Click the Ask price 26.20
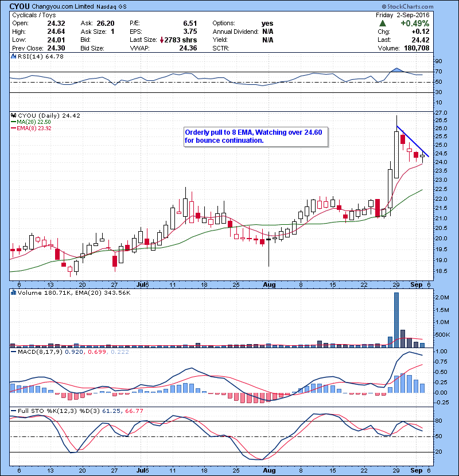 click(106, 24)
